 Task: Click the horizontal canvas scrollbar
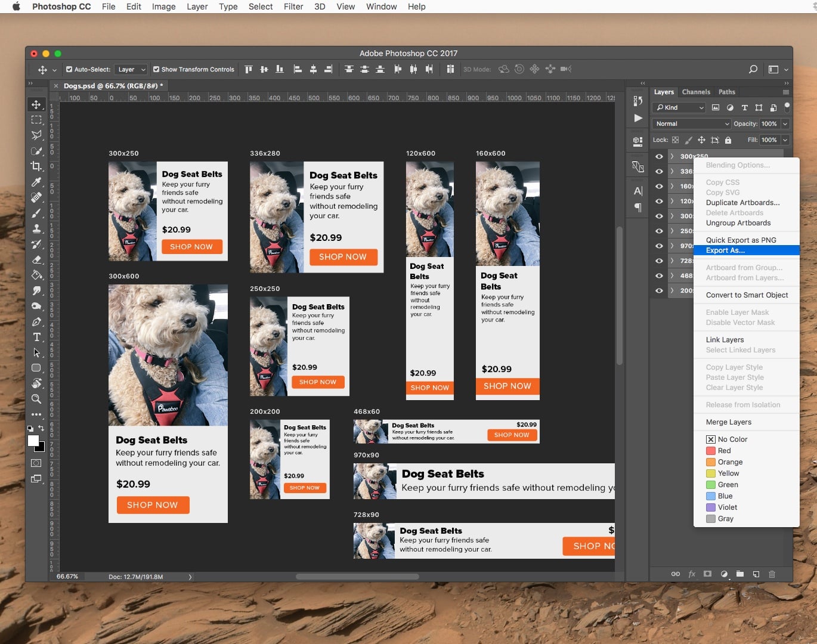click(358, 577)
